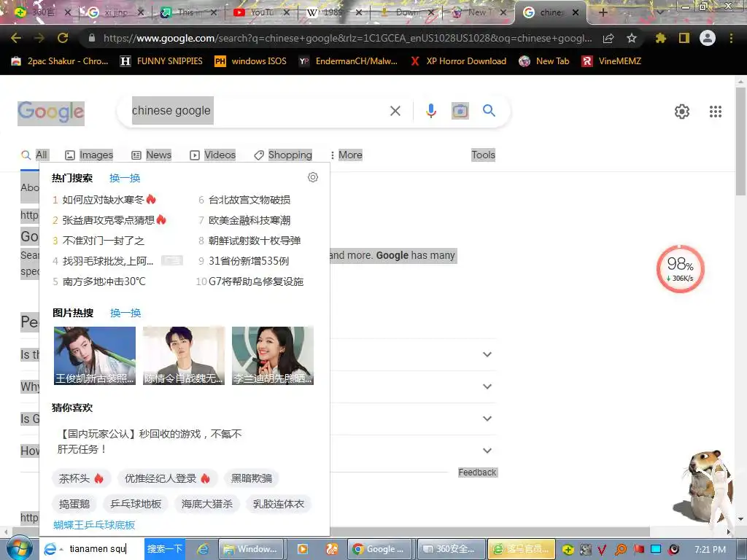Screen dimensions: 747x560
Task: Open the 蝴蝶王乒乓球底板 link
Action: tap(94, 525)
